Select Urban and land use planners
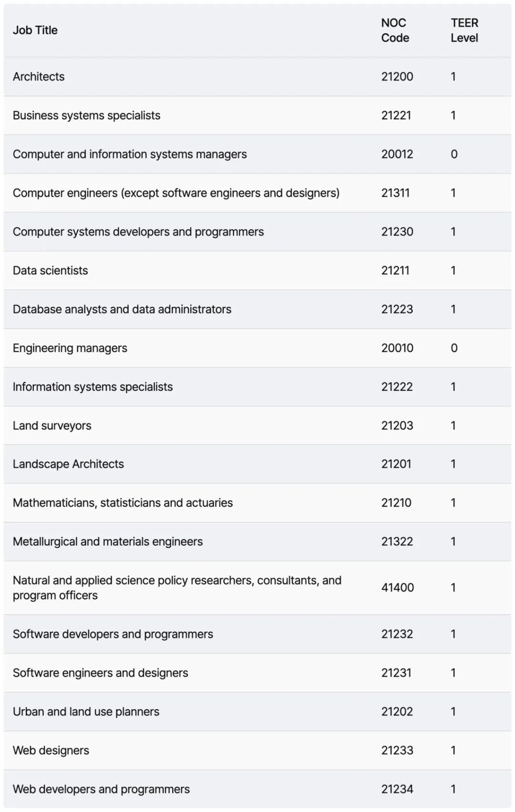The height and width of the screenshot is (812, 515). click(86, 712)
